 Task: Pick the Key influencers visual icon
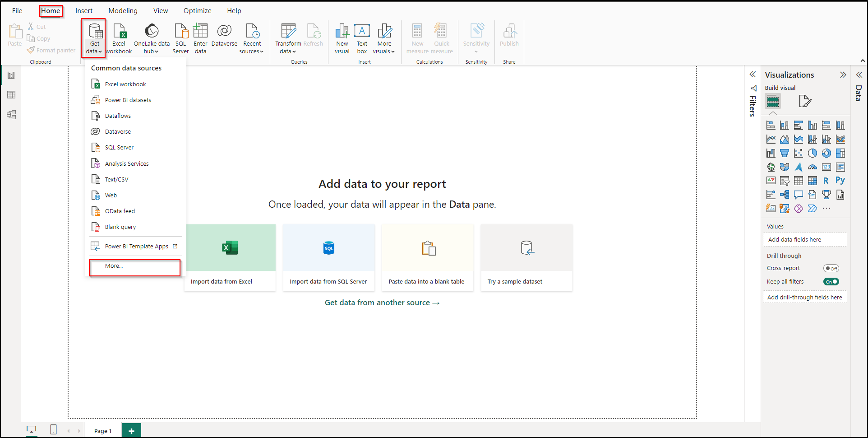point(771,195)
